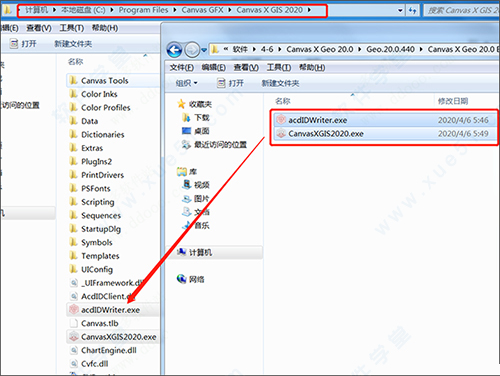
Task: Click refresh button in back window address bar
Action: (413, 11)
